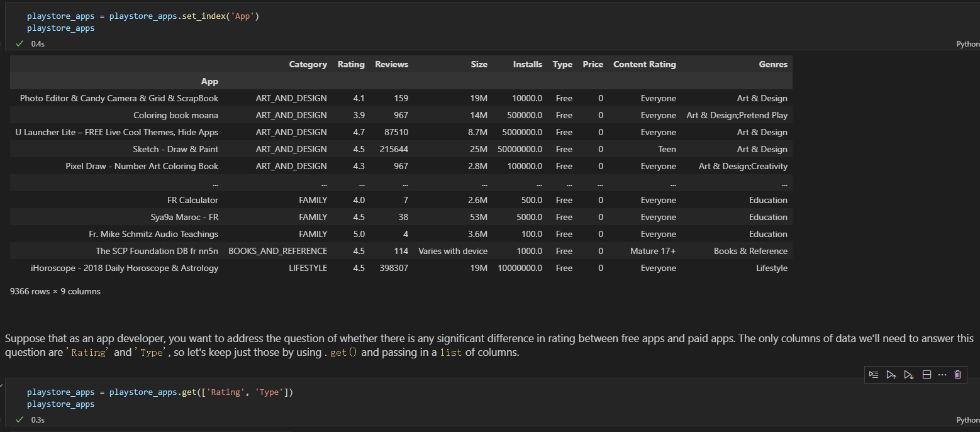The height and width of the screenshot is (432, 980).
Task: Click the 53M size cell
Action: click(x=479, y=217)
